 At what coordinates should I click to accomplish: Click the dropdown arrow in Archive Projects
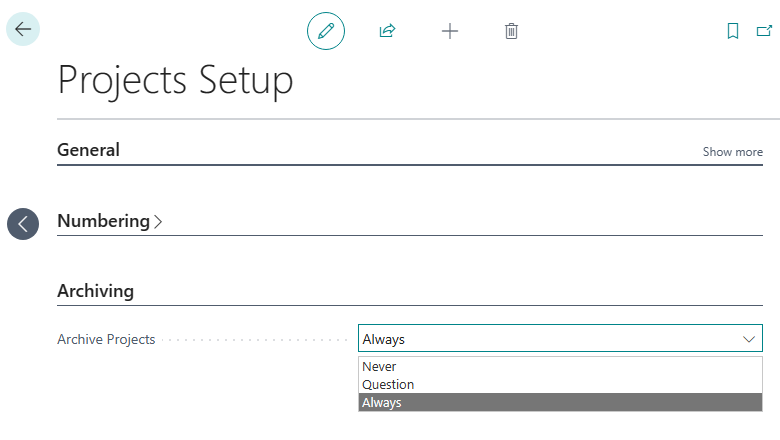pos(749,339)
